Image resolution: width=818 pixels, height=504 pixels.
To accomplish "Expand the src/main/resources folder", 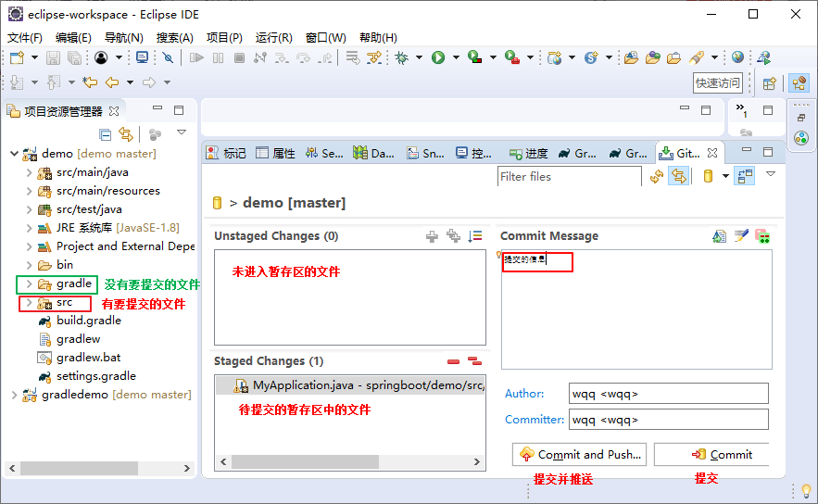I will (x=30, y=191).
